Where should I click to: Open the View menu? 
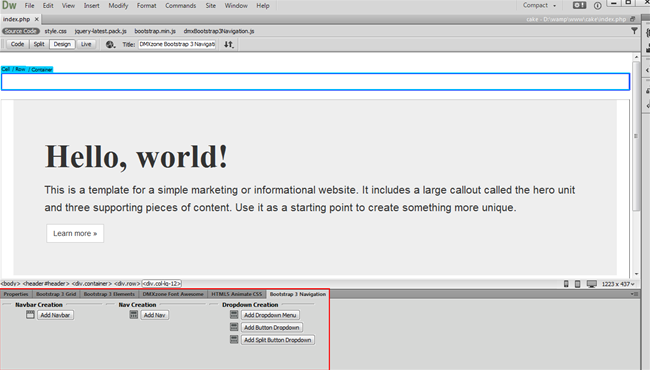coord(68,6)
